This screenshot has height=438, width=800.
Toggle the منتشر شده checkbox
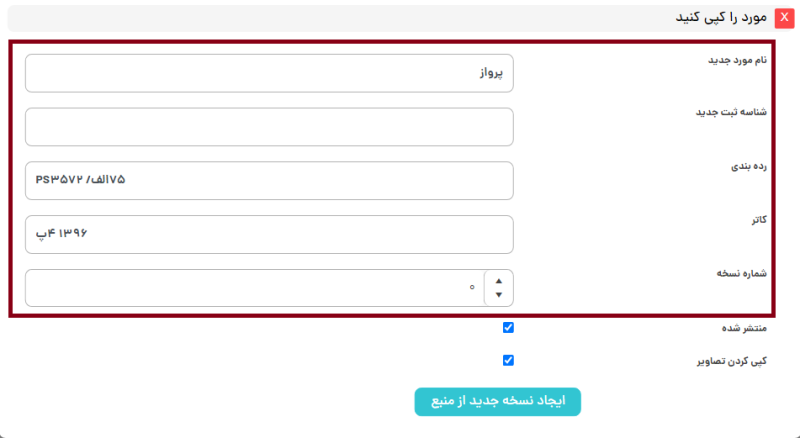[508, 327]
